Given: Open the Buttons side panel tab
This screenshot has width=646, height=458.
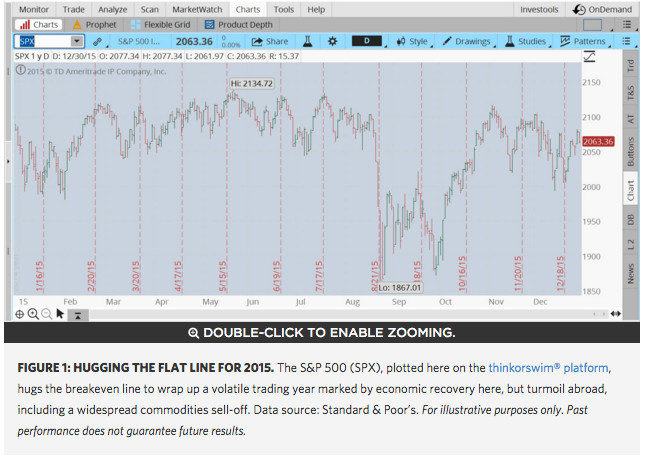Looking at the screenshot, I should (630, 152).
